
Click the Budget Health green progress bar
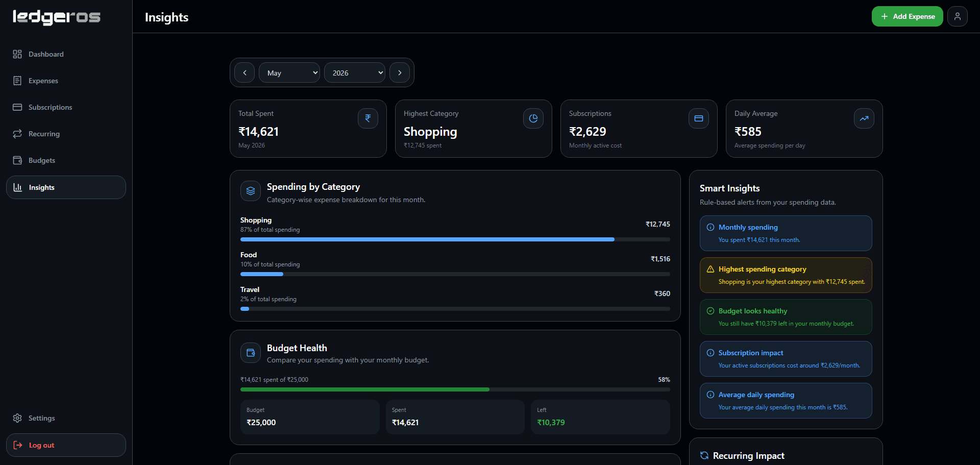click(x=455, y=389)
